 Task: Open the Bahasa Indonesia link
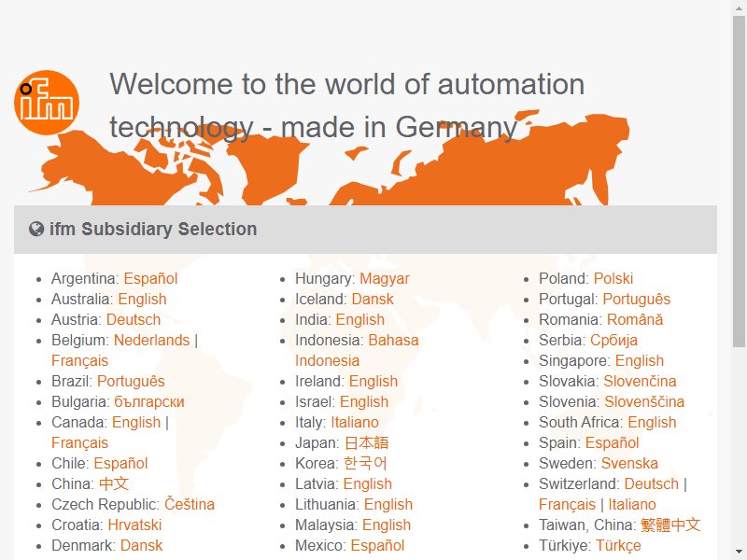(357, 351)
